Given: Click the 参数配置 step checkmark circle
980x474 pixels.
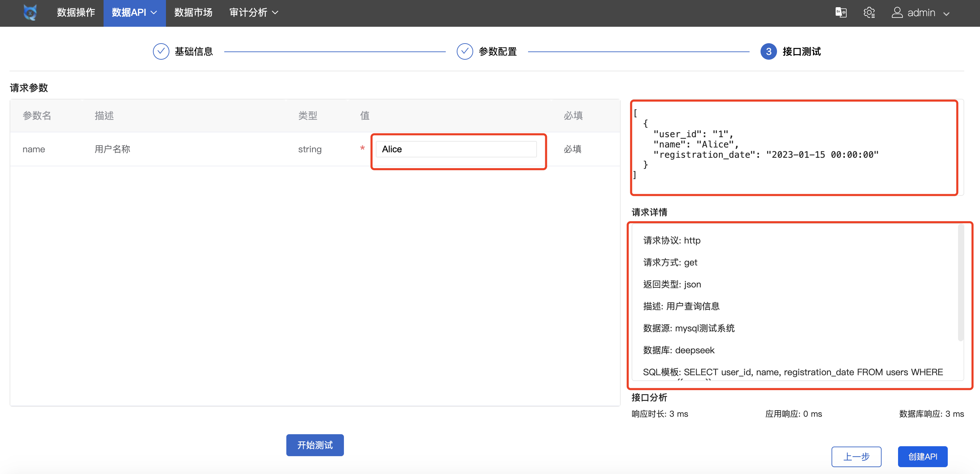Looking at the screenshot, I should [x=465, y=51].
